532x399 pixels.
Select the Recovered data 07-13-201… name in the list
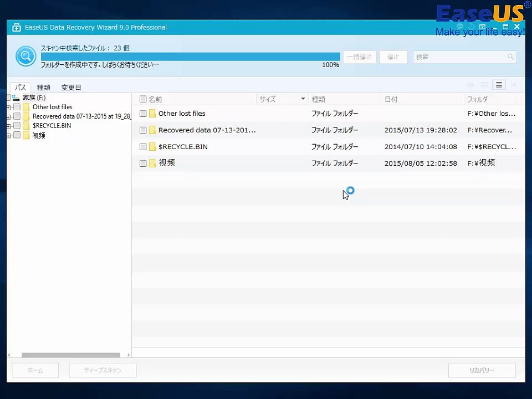[x=207, y=130]
